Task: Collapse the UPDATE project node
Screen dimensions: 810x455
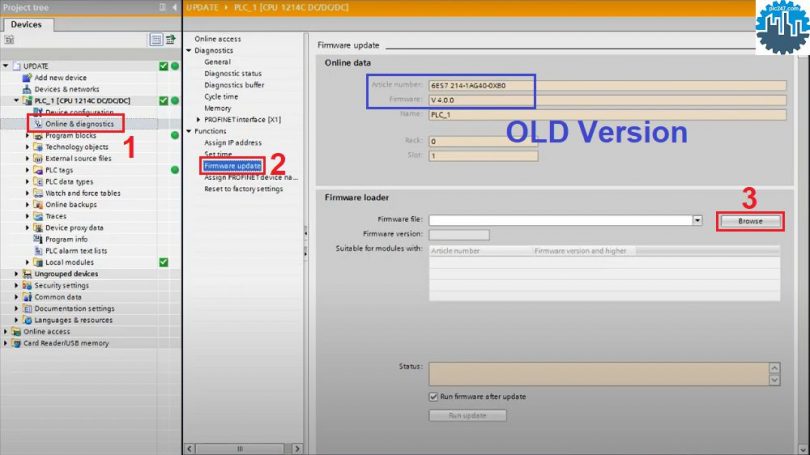Action: (x=6, y=66)
